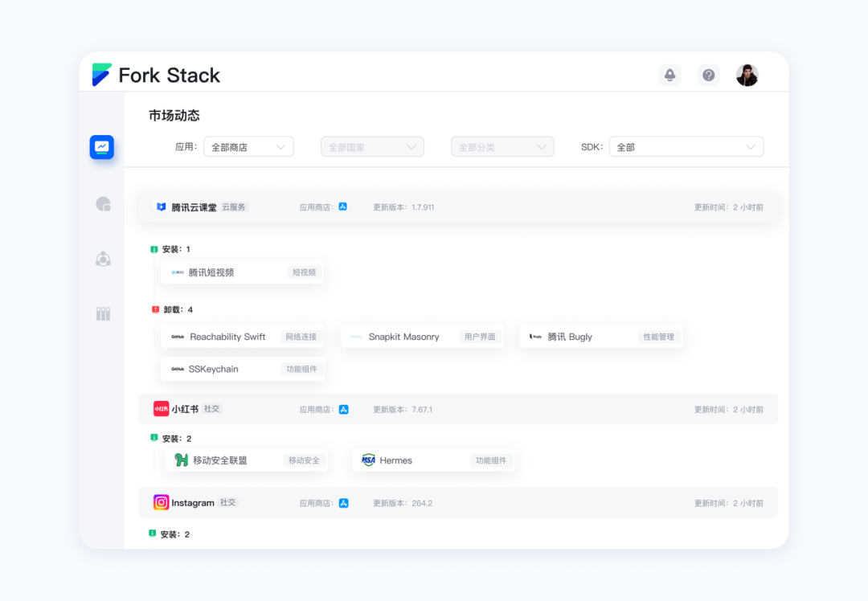
Task: Click the 腾讯云课堂 app icon
Action: tap(161, 207)
